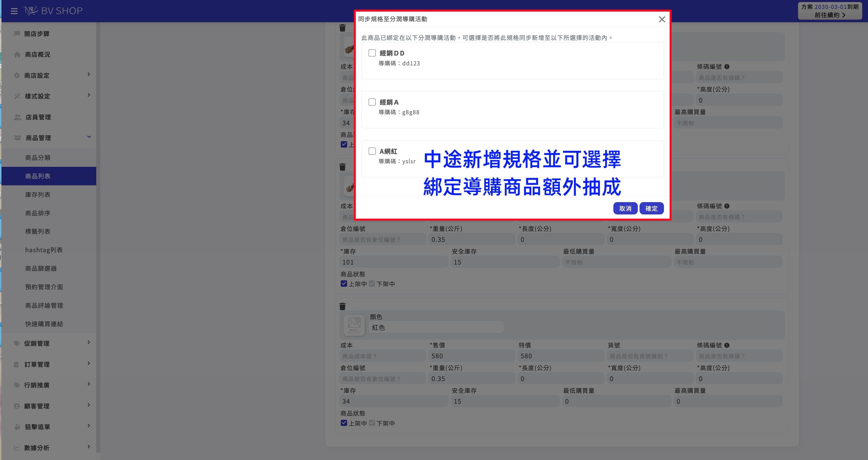Click 取消 button in dialog
This screenshot has height=460, width=868.
[x=625, y=208]
